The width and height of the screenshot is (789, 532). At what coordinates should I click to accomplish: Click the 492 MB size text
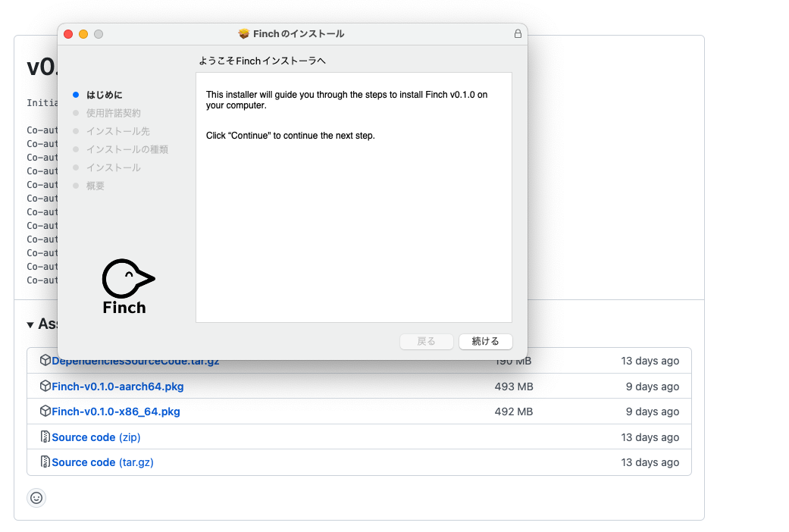click(514, 412)
